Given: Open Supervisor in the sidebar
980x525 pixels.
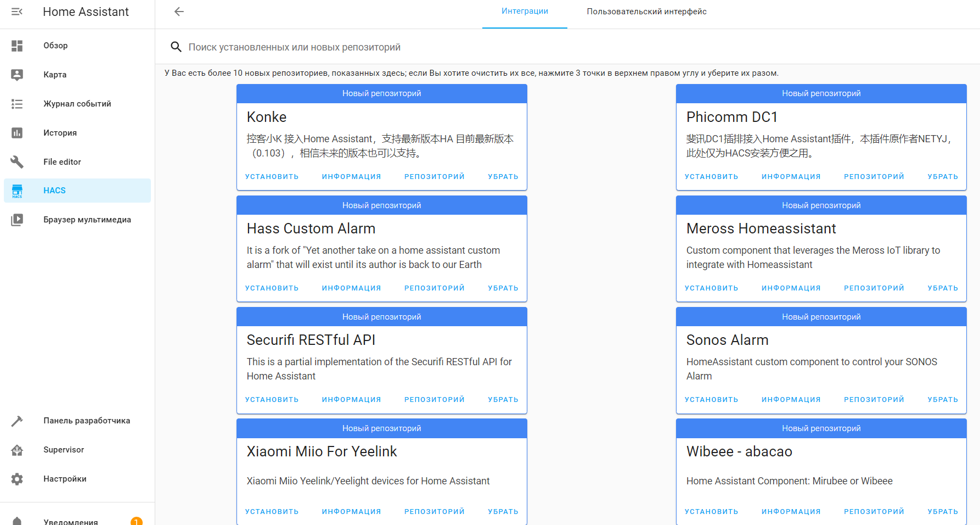Looking at the screenshot, I should (x=77, y=450).
